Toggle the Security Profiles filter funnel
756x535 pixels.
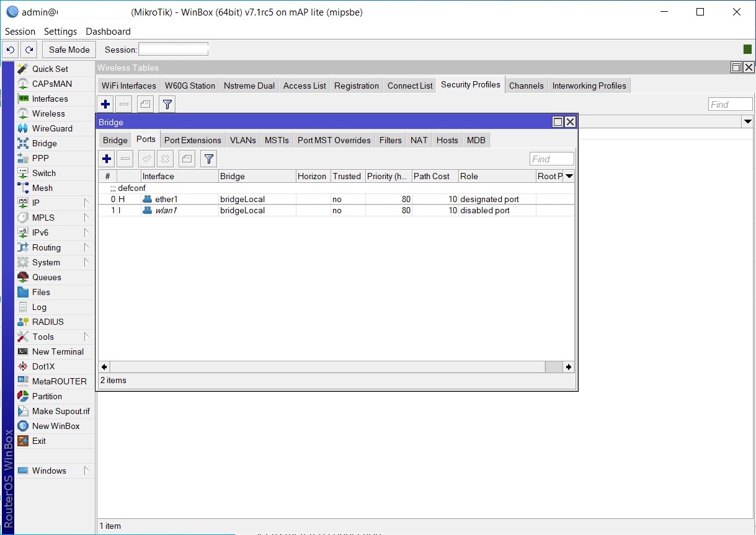click(x=166, y=104)
